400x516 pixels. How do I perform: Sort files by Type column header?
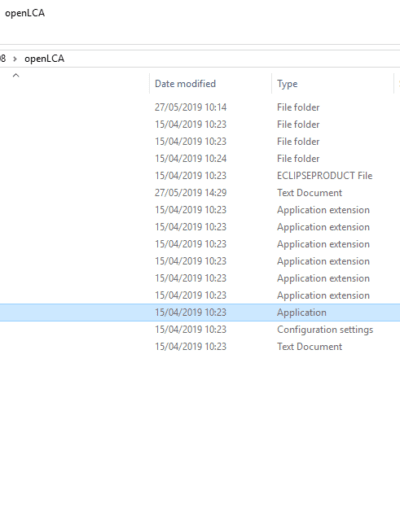[x=287, y=84]
